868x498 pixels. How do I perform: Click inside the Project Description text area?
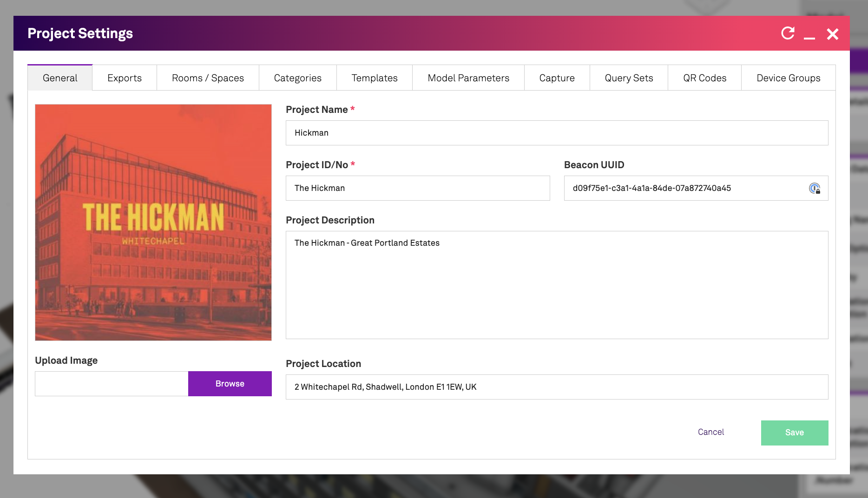click(x=557, y=285)
